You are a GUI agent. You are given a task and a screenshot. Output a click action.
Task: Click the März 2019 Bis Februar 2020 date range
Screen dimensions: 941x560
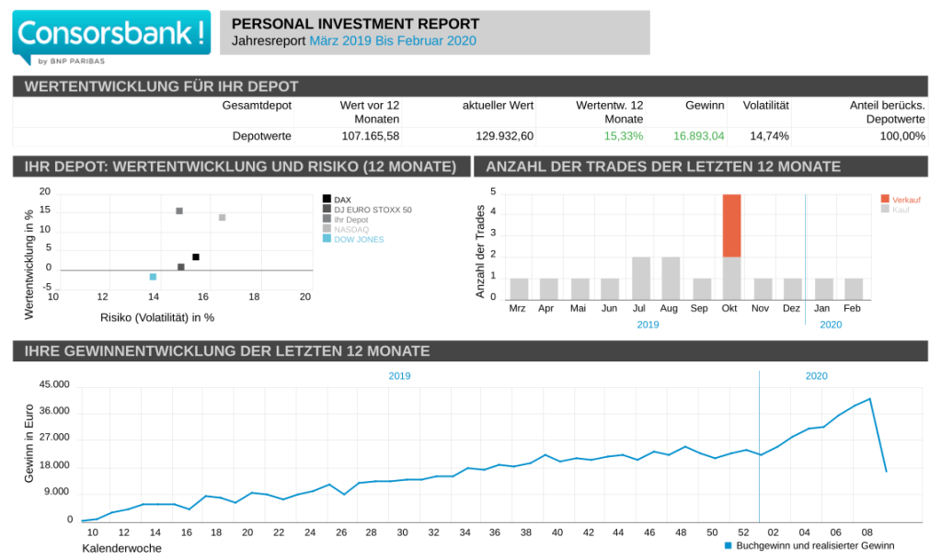pyautogui.click(x=393, y=41)
